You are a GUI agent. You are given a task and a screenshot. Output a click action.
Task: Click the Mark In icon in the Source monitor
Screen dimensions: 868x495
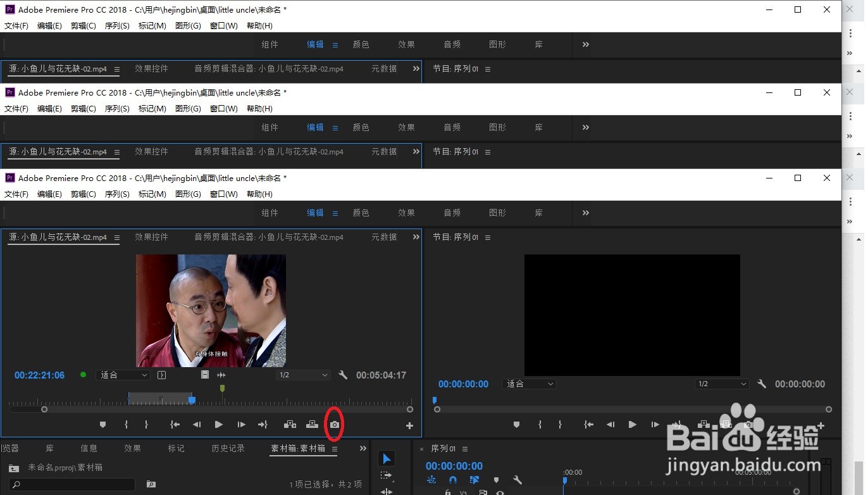tap(126, 424)
